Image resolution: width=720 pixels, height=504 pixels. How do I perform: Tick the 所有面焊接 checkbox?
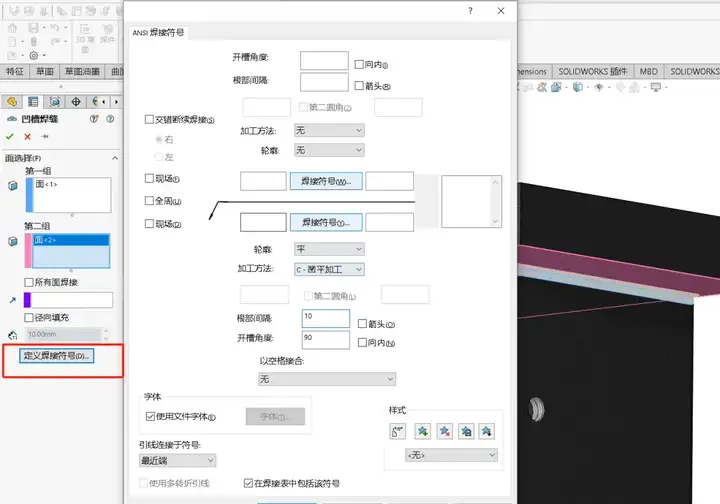coord(29,282)
